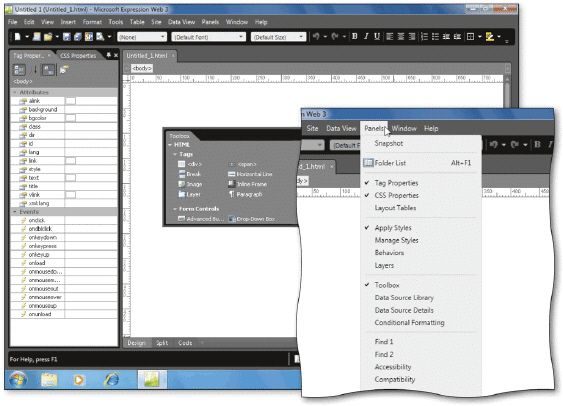Select the Horizontal Line item in Toolbox
563x406 pixels.
coord(250,174)
